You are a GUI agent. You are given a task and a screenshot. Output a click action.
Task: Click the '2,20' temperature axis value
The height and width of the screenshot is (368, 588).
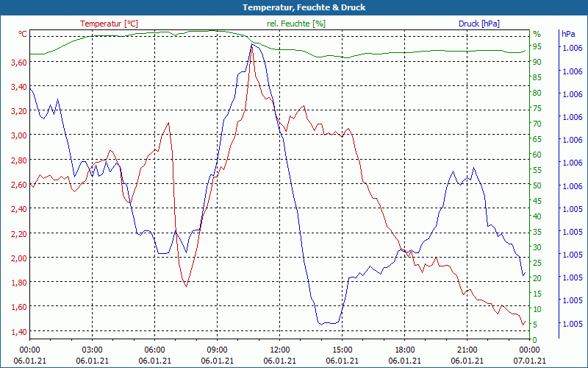coord(19,234)
